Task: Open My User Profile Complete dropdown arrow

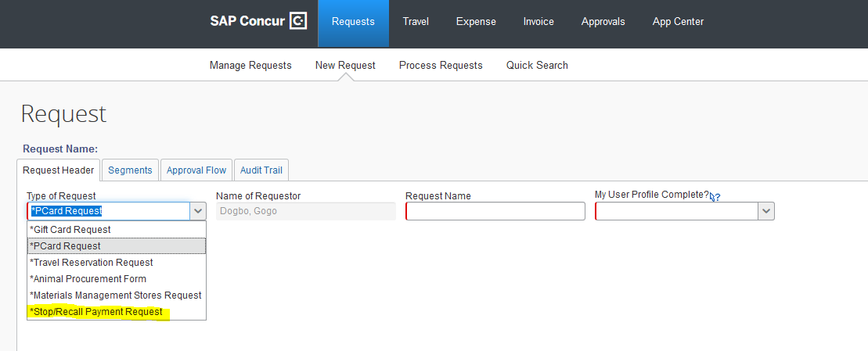Action: [x=766, y=211]
